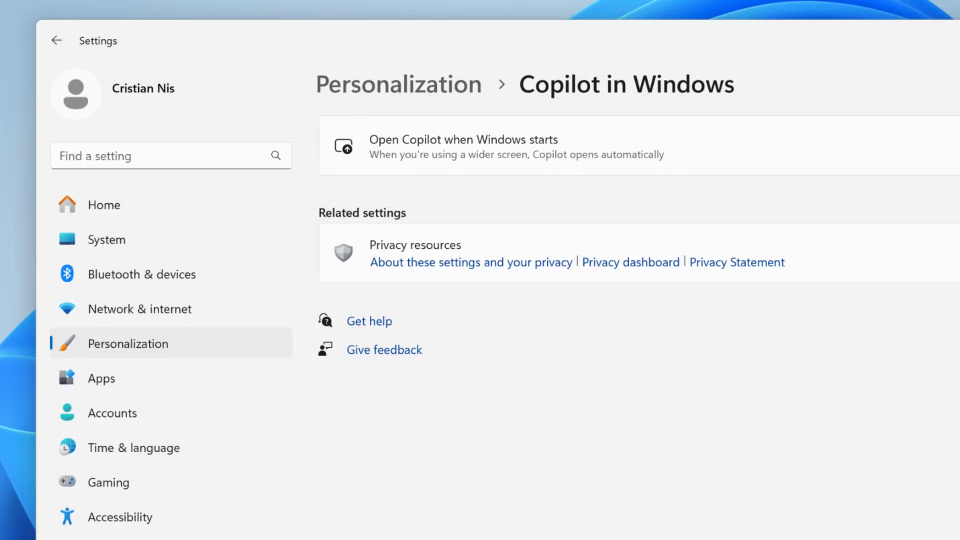Viewport: 960px width, 540px height.
Task: Click the Get help link
Action: pyautogui.click(x=369, y=321)
